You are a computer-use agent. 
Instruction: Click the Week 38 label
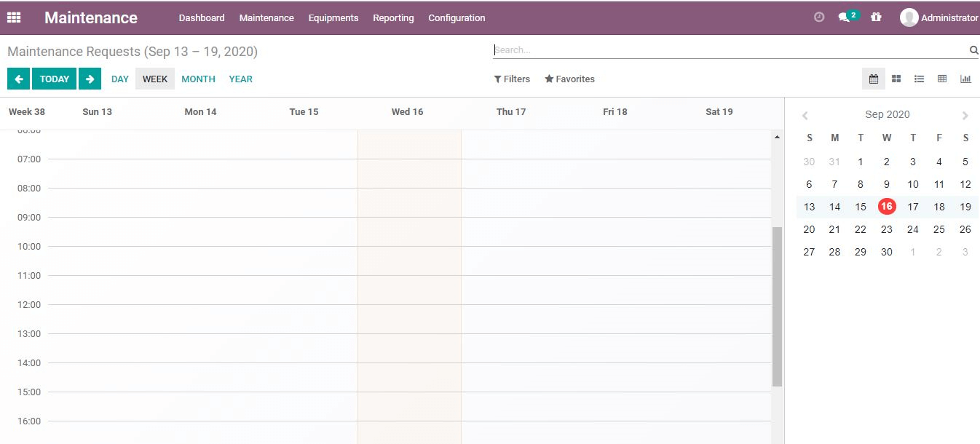pyautogui.click(x=27, y=111)
